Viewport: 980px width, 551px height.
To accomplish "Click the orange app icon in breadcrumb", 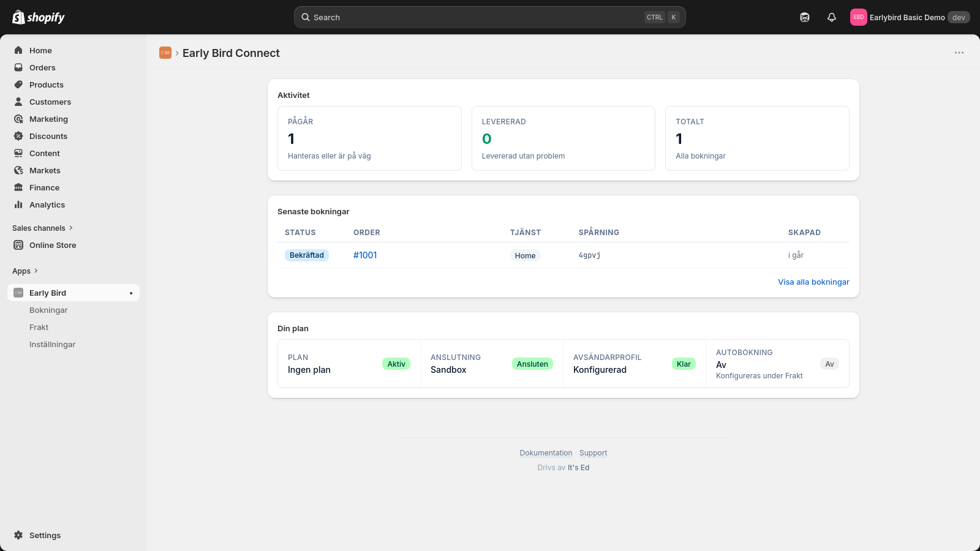I will coord(165,53).
